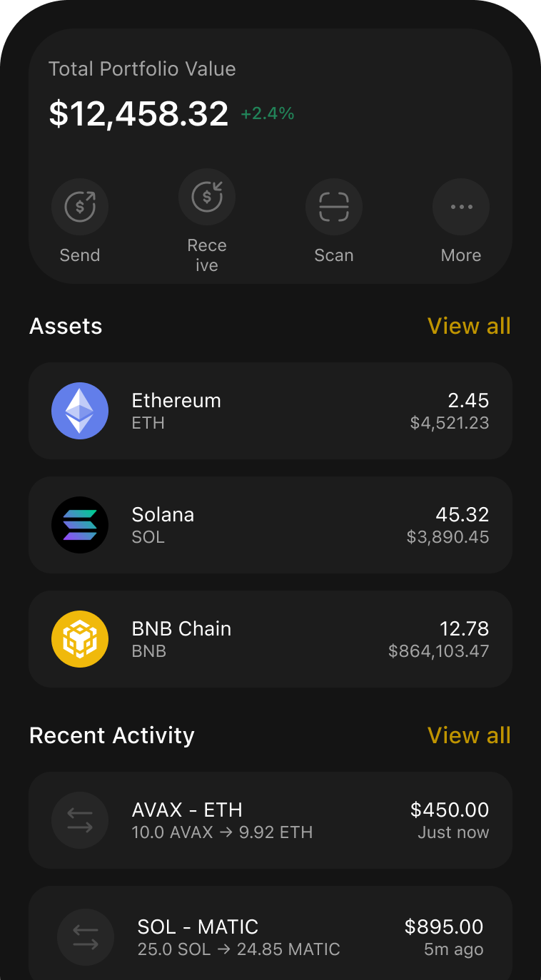Open the More options icon
541x980 pixels.
click(x=461, y=207)
